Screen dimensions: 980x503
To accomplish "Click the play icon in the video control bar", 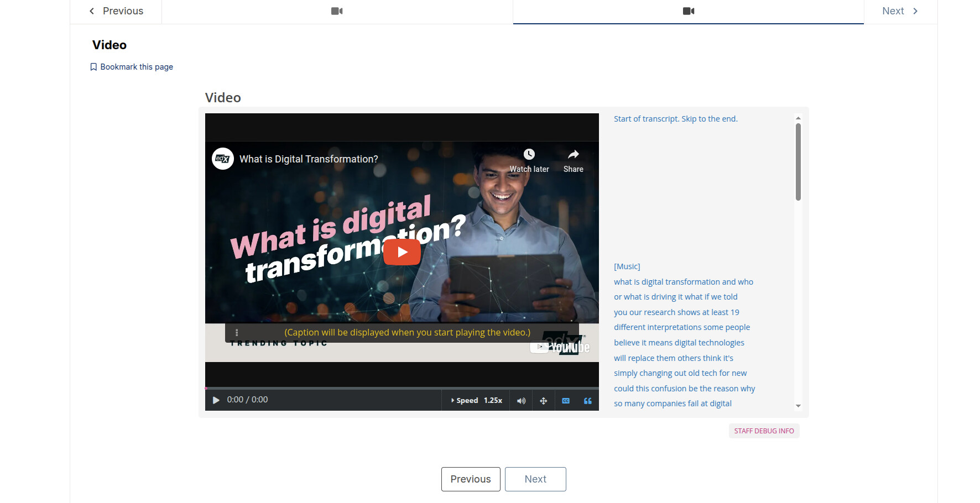I will tap(216, 400).
